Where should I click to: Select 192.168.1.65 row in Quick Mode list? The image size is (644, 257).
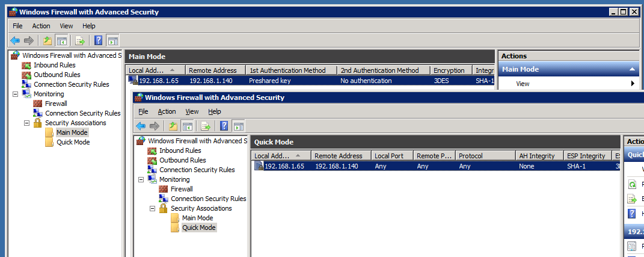tap(436, 166)
